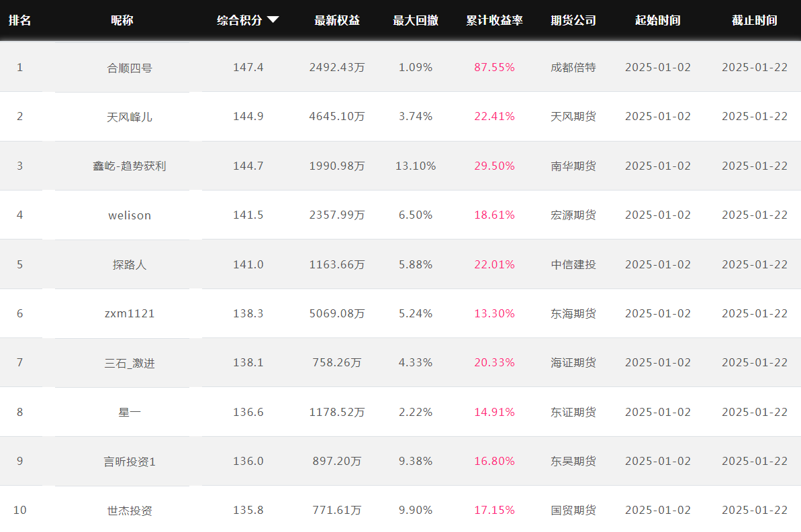This screenshot has width=801, height=532.
Task: Select the return rate 14.91%
Action: point(494,412)
